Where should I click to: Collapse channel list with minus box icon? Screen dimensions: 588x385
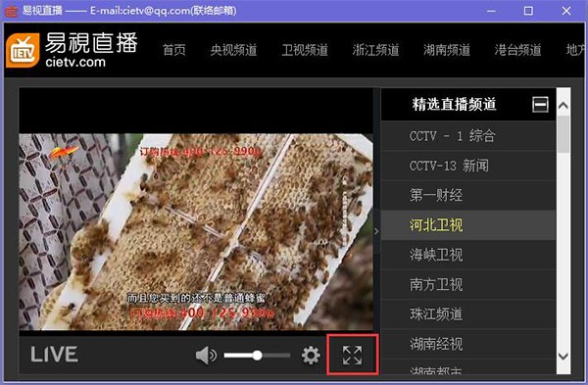pos(540,104)
